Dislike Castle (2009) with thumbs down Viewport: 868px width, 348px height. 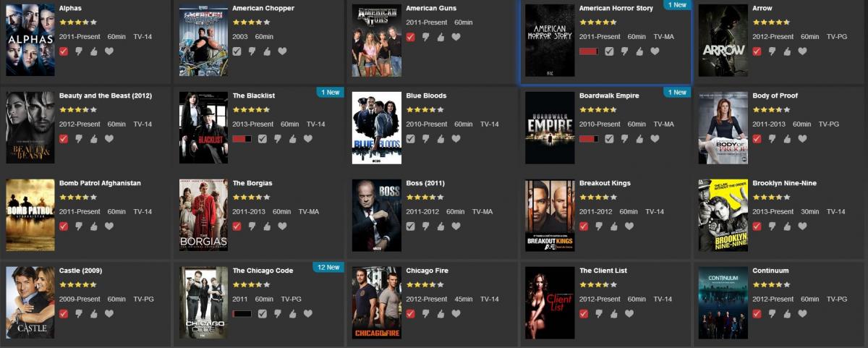point(79,314)
